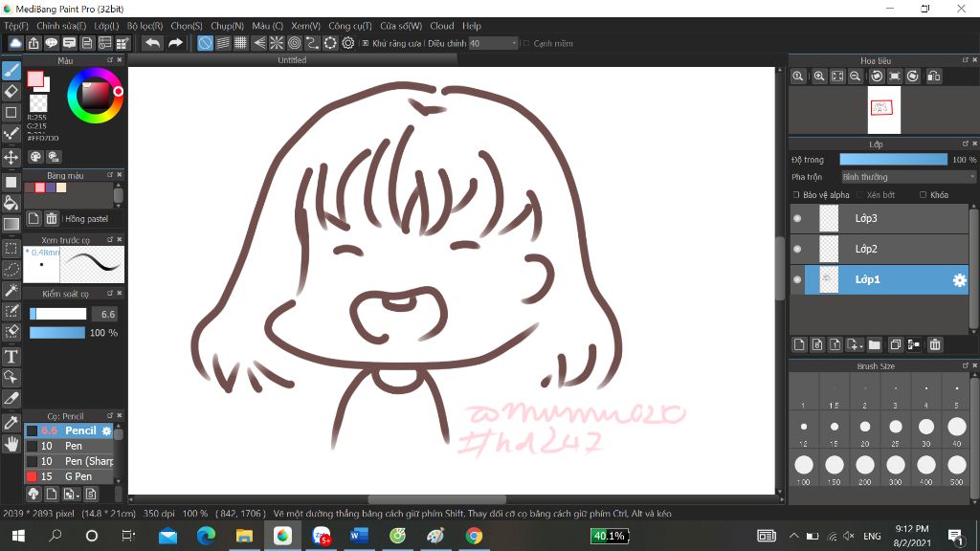
Task: Enable the Khóa lock checkbox
Action: click(x=924, y=195)
